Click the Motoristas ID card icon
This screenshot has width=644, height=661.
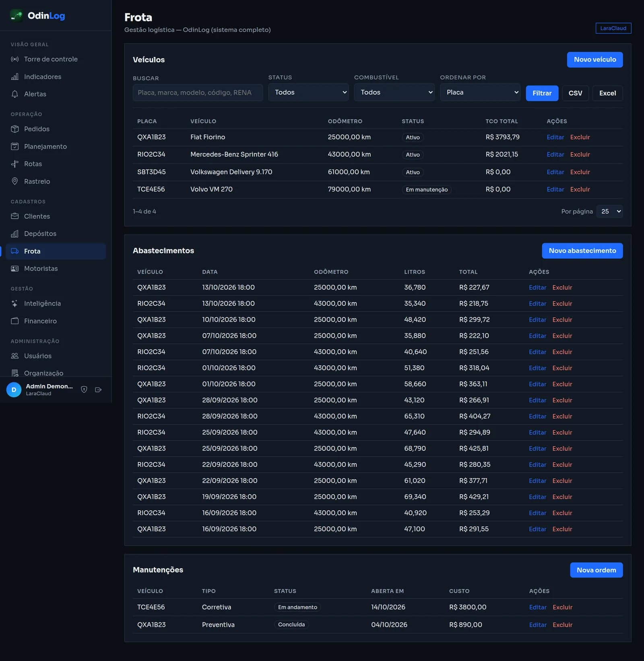click(x=15, y=269)
